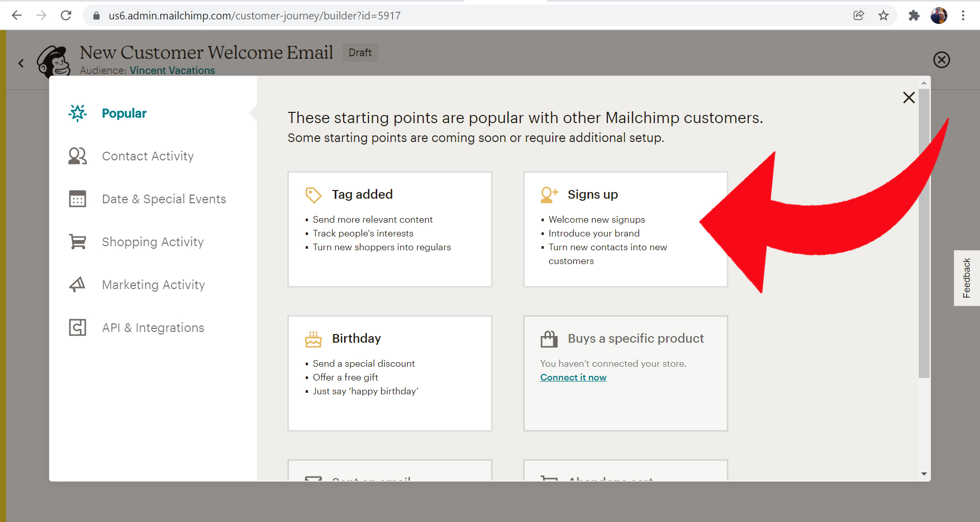Screen dimensions: 980x522
Task: Click the lock icon in address bar
Action: (96, 16)
